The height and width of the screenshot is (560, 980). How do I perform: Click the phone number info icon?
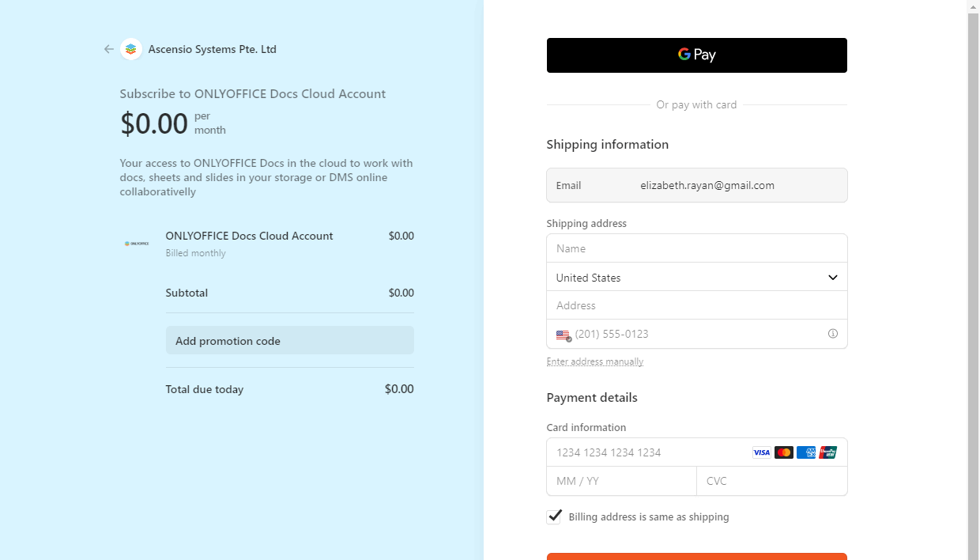[832, 333]
